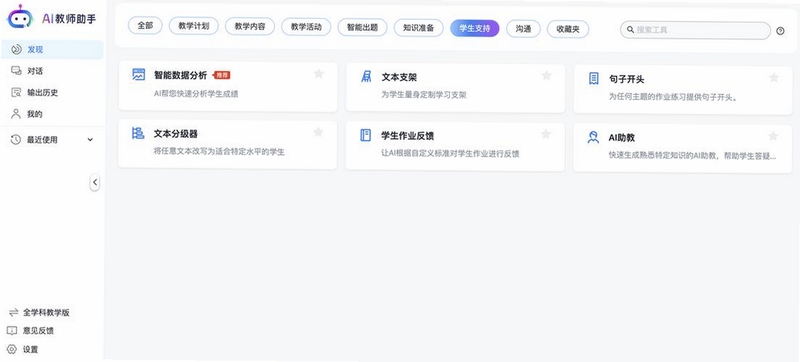Click description 让AI根据自定义标准对学生作业进行反馈
The image size is (800, 362).
coord(451,153)
